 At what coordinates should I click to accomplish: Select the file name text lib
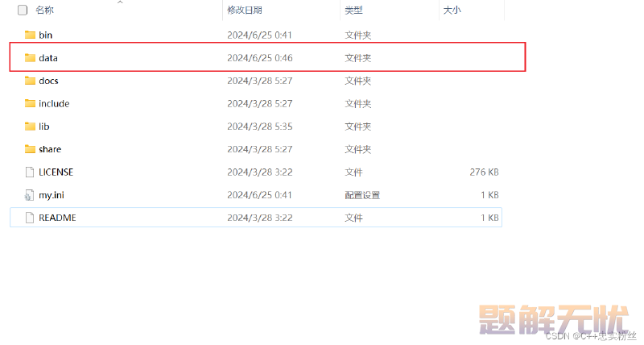[44, 127]
